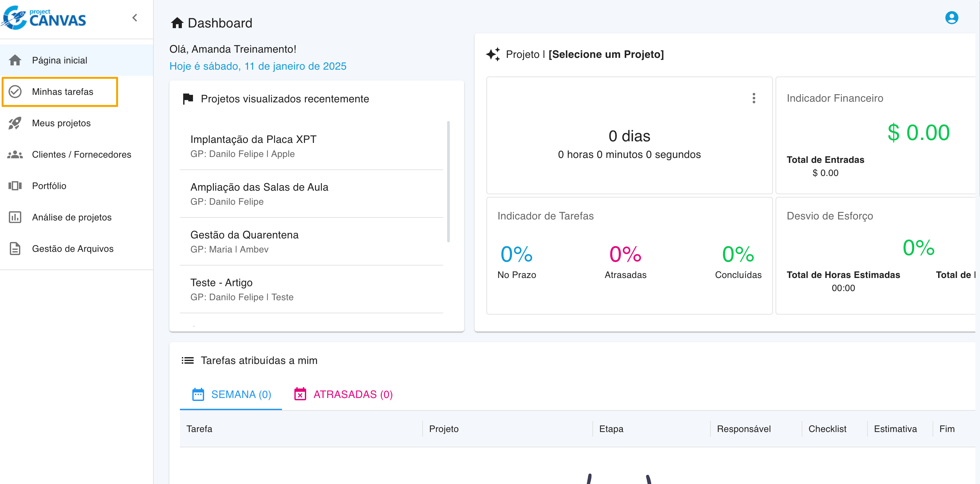Open the Gestão da Quarentena project
980x484 pixels.
point(244,234)
